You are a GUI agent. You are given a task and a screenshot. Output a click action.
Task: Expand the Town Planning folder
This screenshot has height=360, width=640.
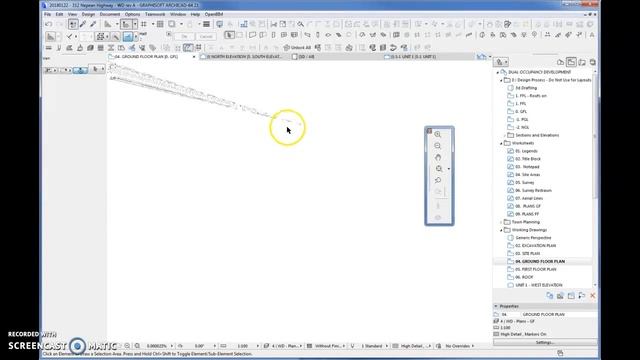pos(501,222)
